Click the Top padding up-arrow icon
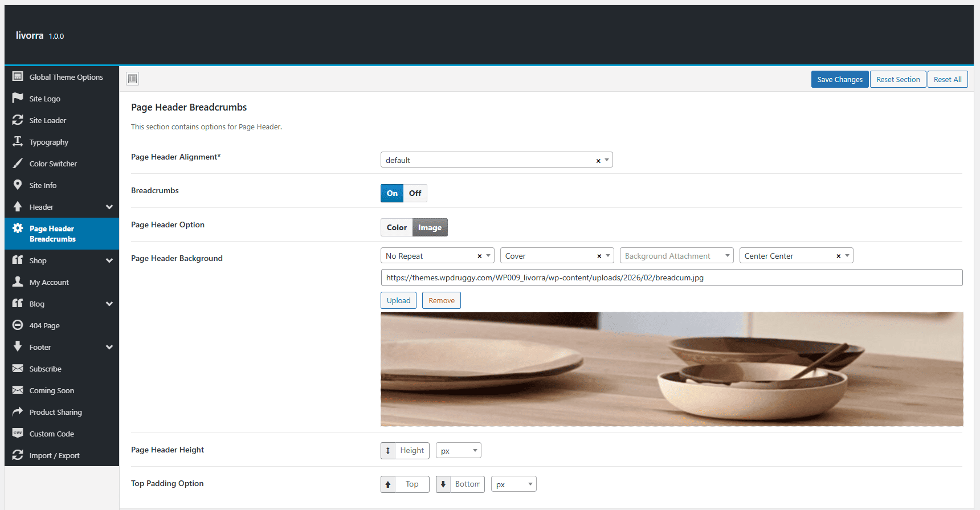The height and width of the screenshot is (510, 980). 388,484
